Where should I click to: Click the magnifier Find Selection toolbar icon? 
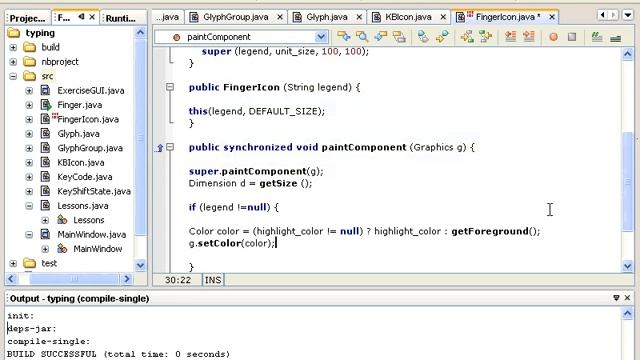362,37
